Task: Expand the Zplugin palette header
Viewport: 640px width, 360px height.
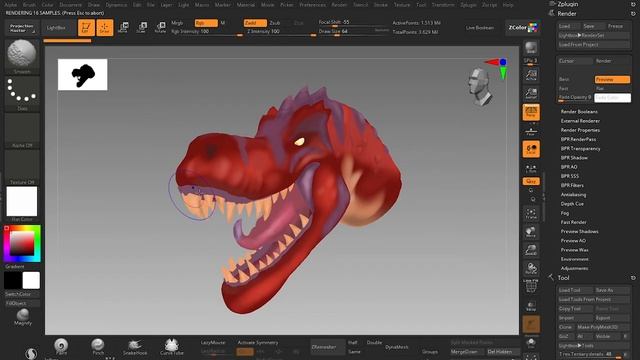Action: 568,4
